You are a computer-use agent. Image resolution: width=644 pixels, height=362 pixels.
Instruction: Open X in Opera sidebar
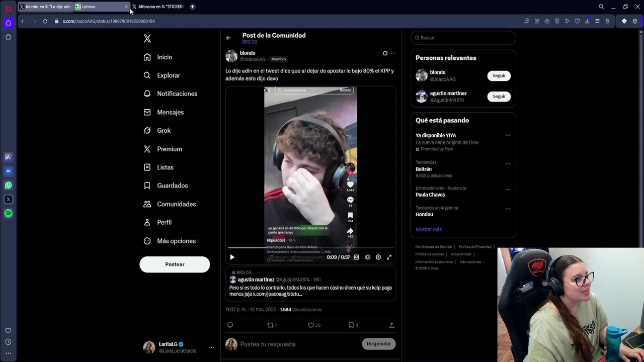pyautogui.click(x=8, y=199)
